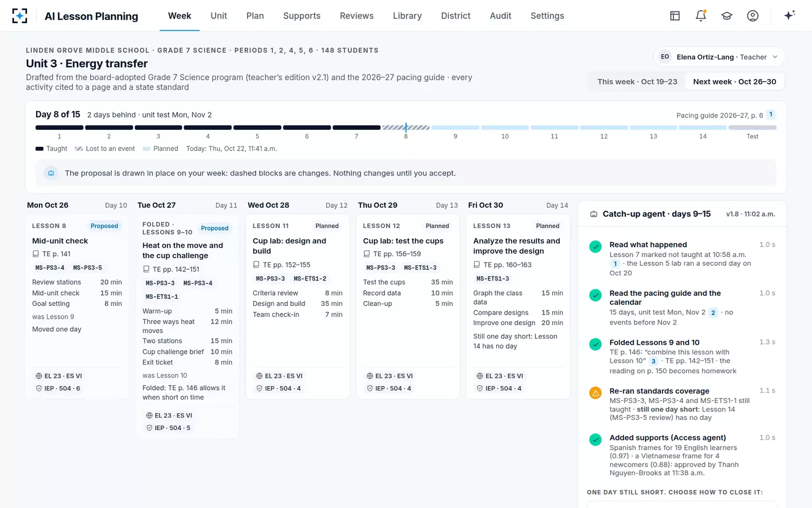Click the AI Lesson Planning logo icon
The image size is (812, 508).
(20, 16)
